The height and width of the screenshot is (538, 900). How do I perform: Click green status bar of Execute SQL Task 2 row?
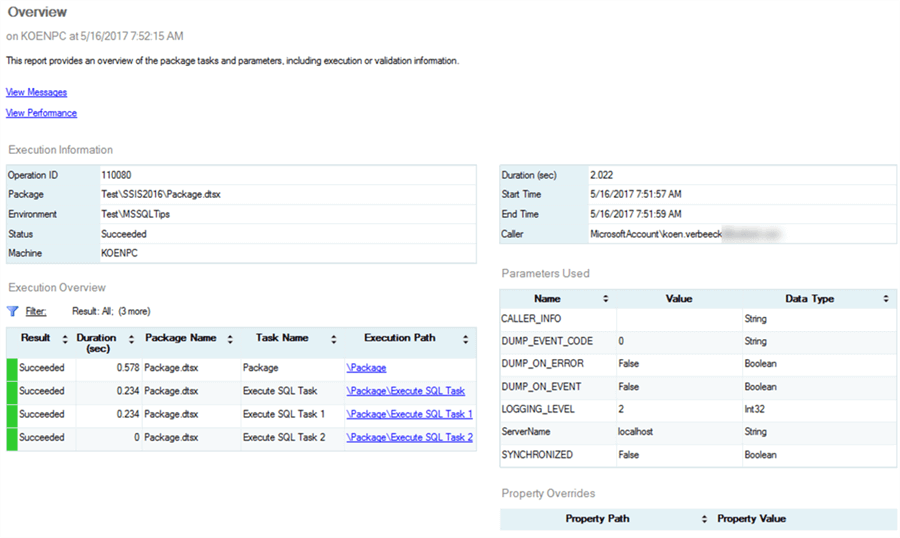click(x=12, y=438)
